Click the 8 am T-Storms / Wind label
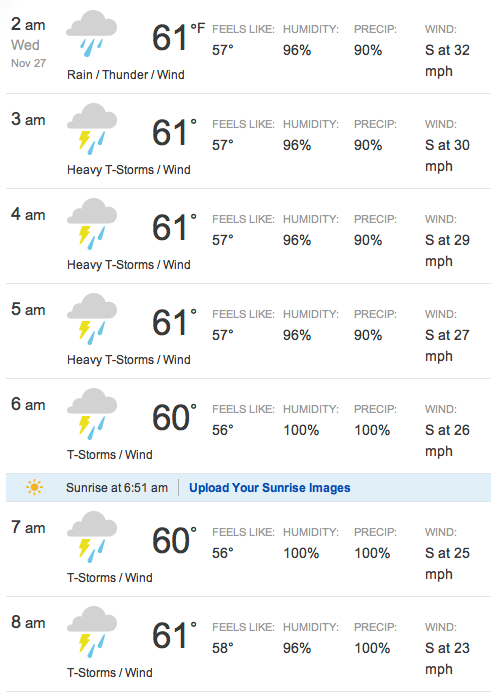 pos(110,673)
